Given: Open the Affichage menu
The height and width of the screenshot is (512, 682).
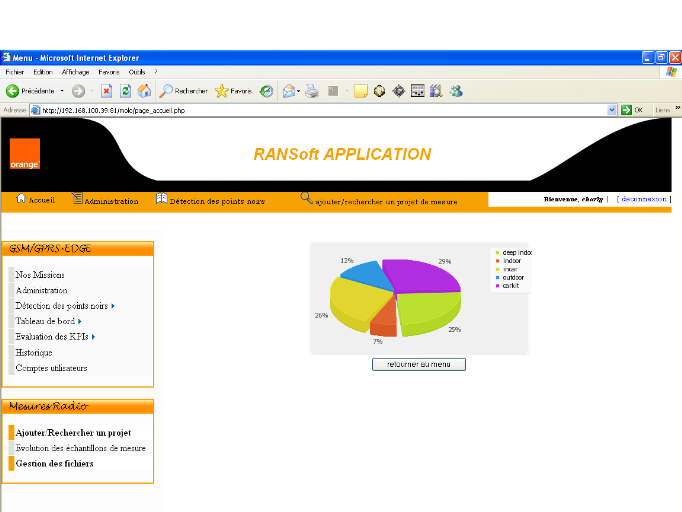Looking at the screenshot, I should coord(75,72).
